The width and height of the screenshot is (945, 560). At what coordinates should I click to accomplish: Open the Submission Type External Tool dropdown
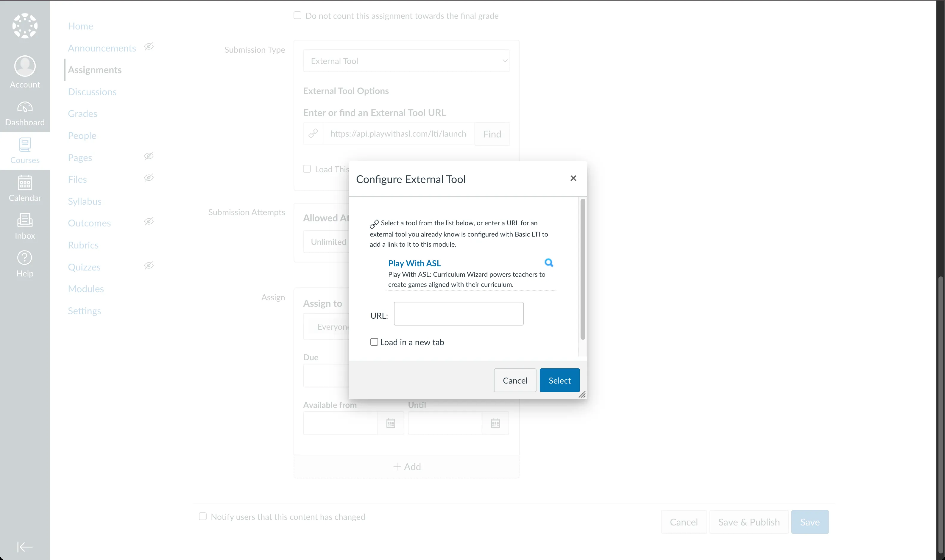[407, 61]
